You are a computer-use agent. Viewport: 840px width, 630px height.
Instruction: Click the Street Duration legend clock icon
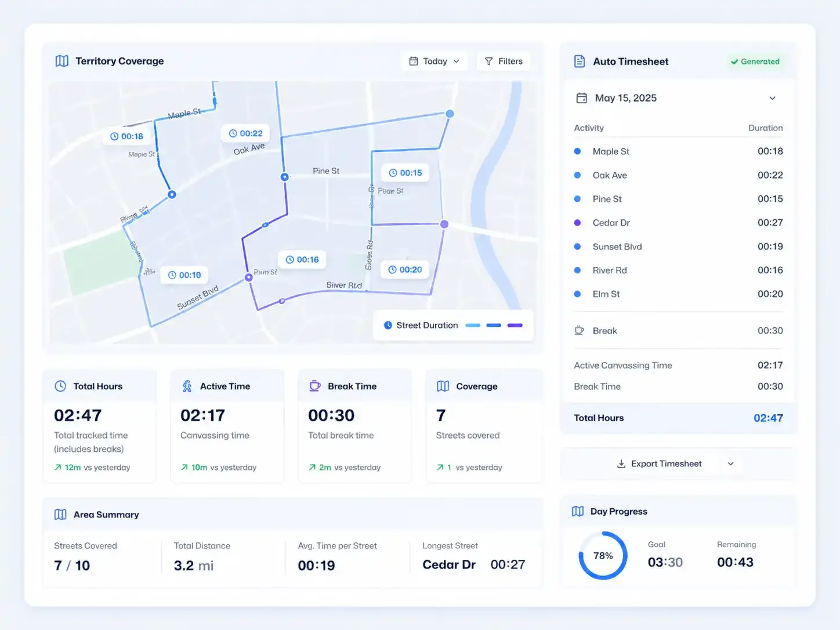(x=388, y=325)
